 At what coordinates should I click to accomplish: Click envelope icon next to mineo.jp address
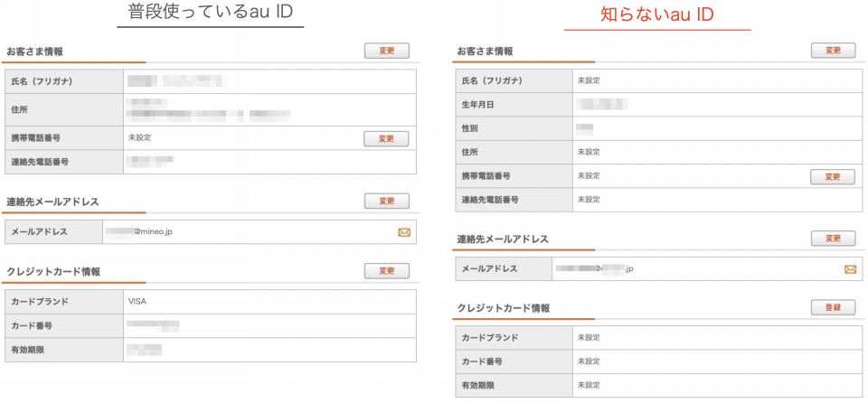pyautogui.click(x=404, y=232)
